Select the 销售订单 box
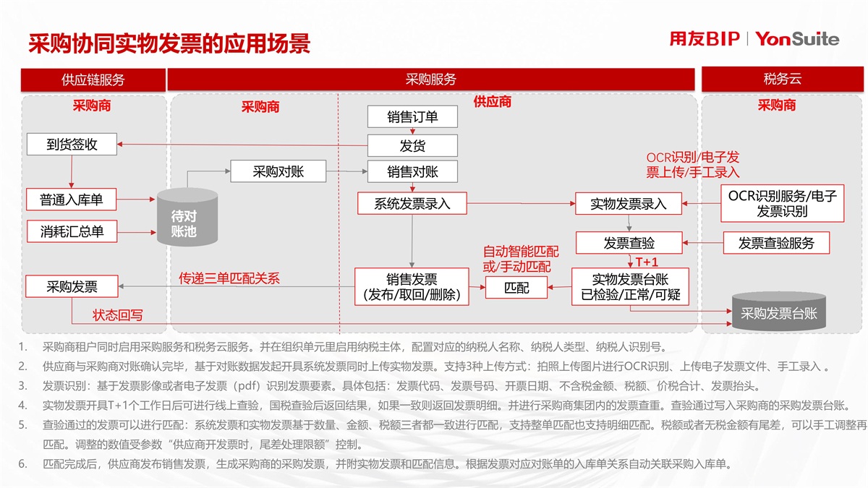The image size is (868, 488). pos(412,116)
